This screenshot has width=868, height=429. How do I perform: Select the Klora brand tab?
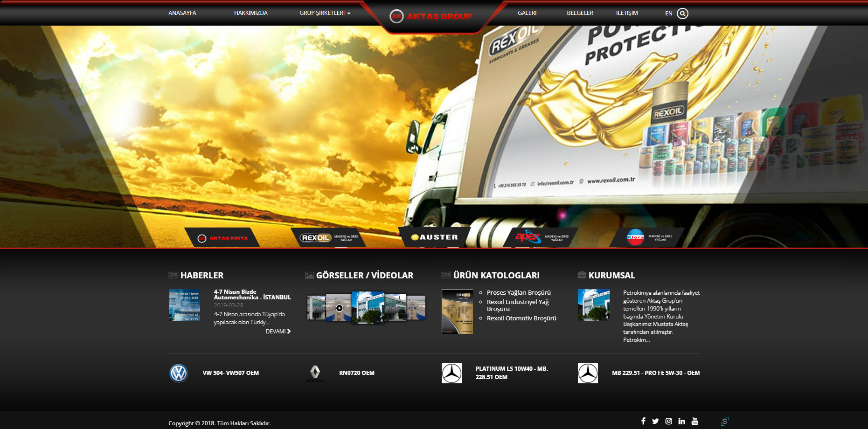[647, 237]
